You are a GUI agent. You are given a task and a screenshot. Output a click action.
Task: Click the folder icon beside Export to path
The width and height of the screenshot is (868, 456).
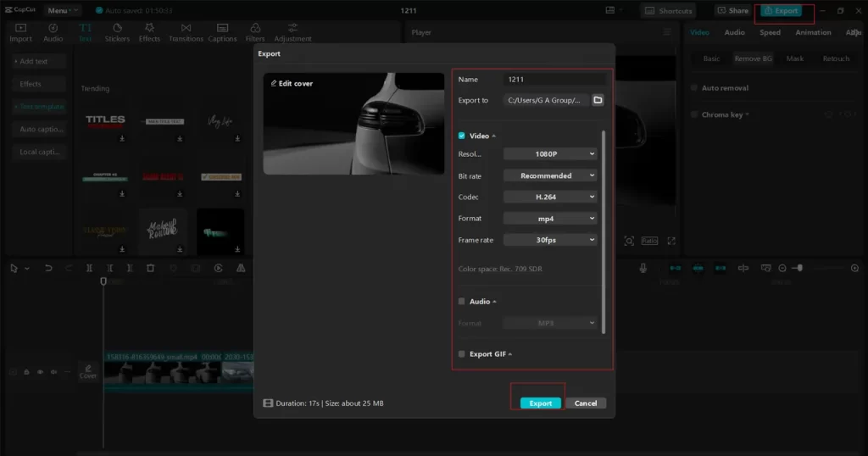pos(598,100)
